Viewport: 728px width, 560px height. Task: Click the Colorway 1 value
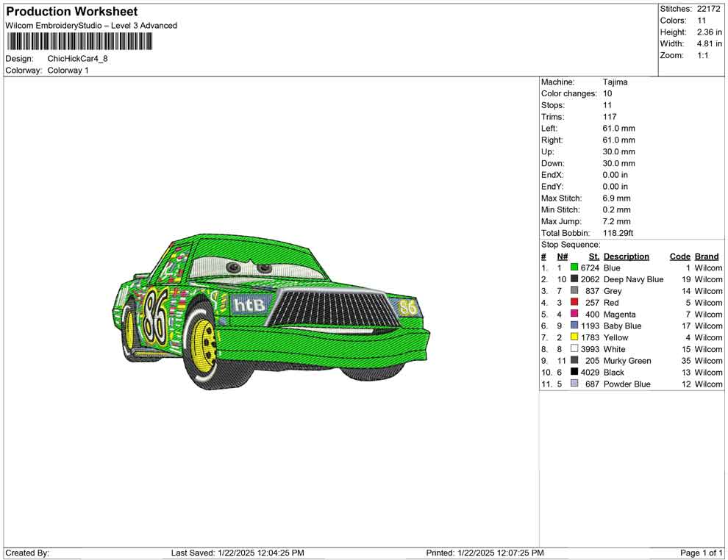pyautogui.click(x=68, y=71)
